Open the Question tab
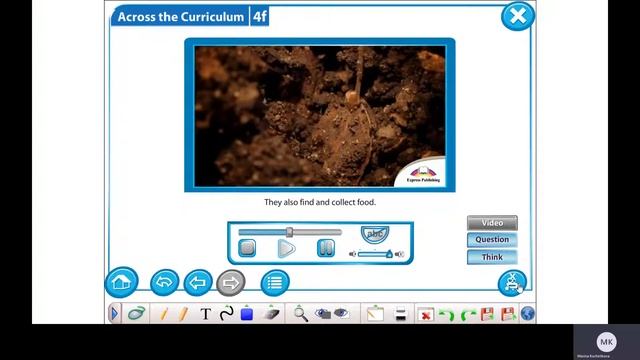The width and height of the screenshot is (640, 360). [x=492, y=240]
